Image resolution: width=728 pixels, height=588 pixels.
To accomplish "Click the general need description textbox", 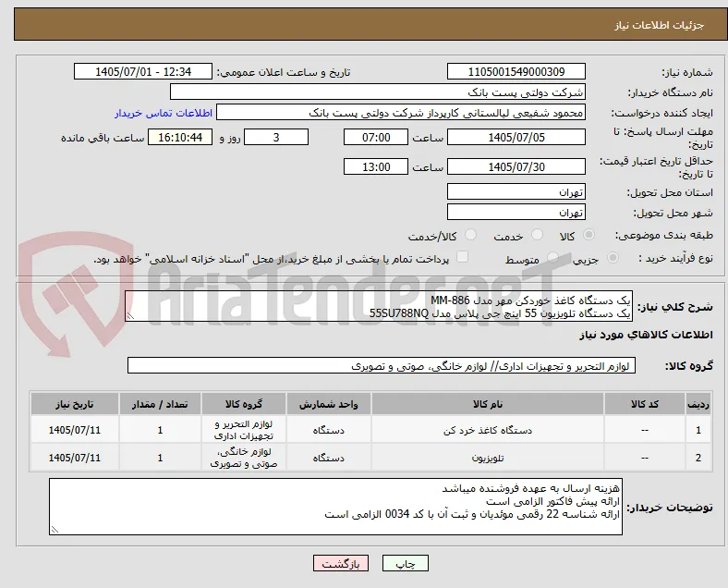I will point(379,307).
